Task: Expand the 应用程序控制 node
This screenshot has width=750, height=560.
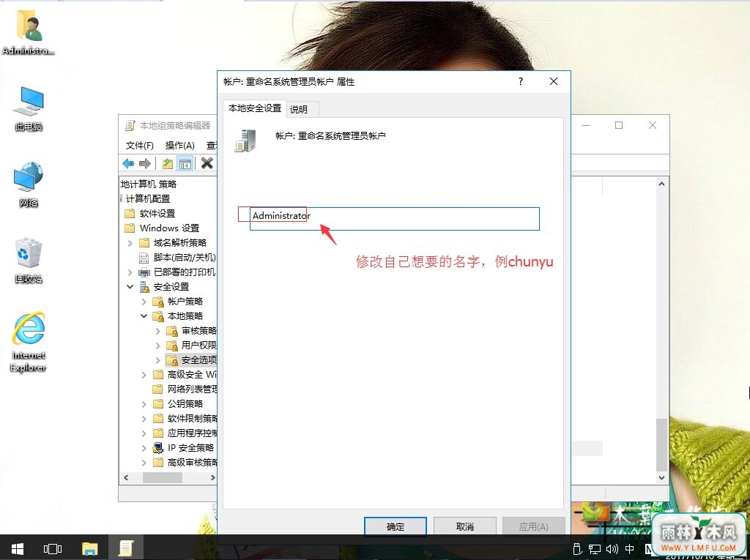Action: click(x=144, y=433)
